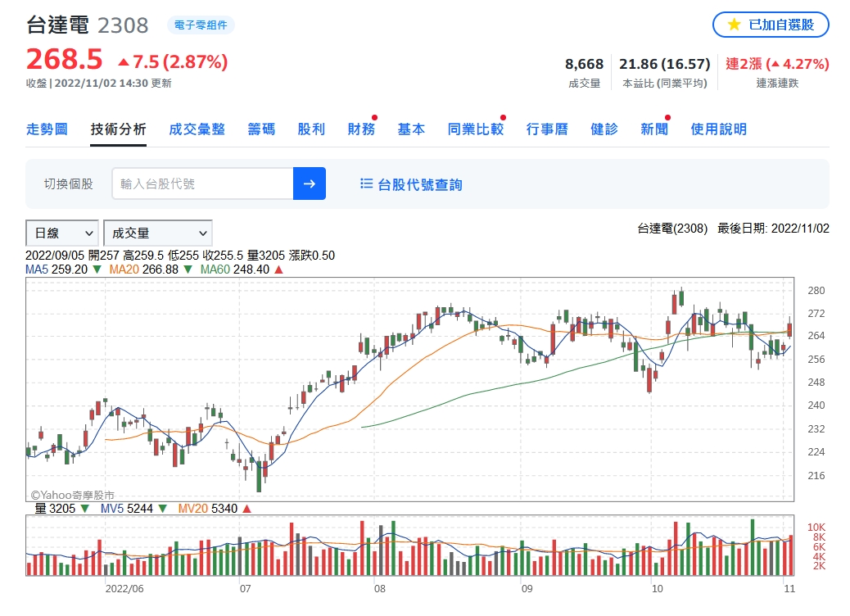
Task: Click the 已加自選股 watchlist button
Action: point(771,25)
